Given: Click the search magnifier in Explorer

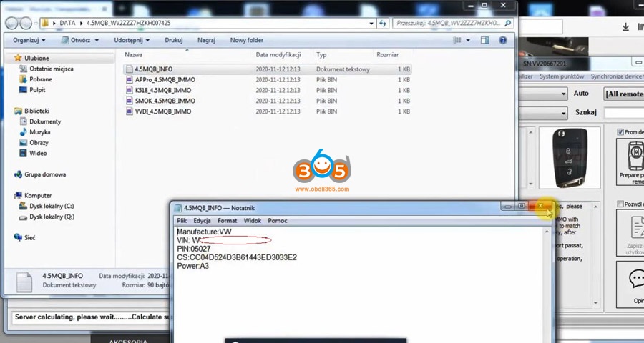Looking at the screenshot, I should pyautogui.click(x=508, y=23).
